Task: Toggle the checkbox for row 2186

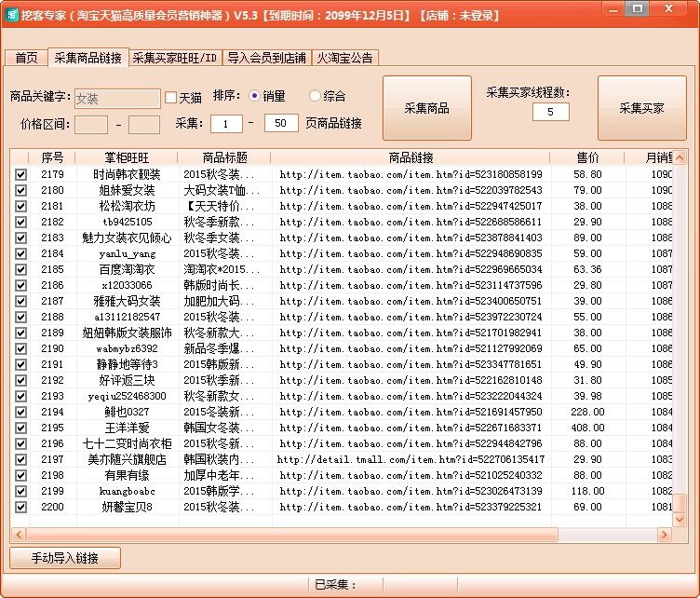Action: (x=20, y=285)
